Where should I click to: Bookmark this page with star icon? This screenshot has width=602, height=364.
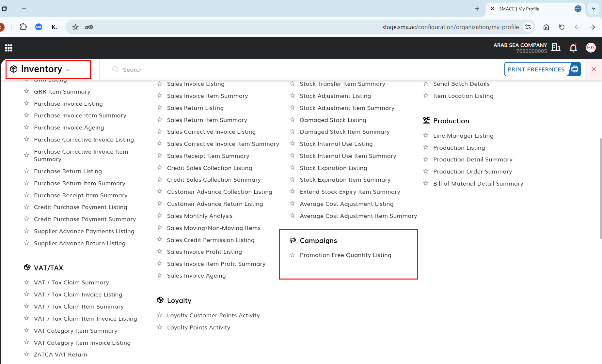click(75, 27)
